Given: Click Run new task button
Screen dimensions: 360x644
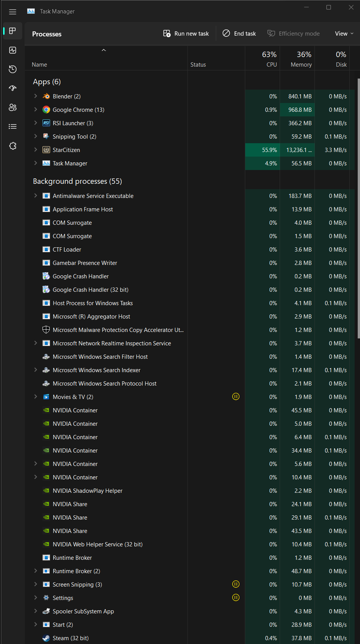Looking at the screenshot, I should (186, 34).
